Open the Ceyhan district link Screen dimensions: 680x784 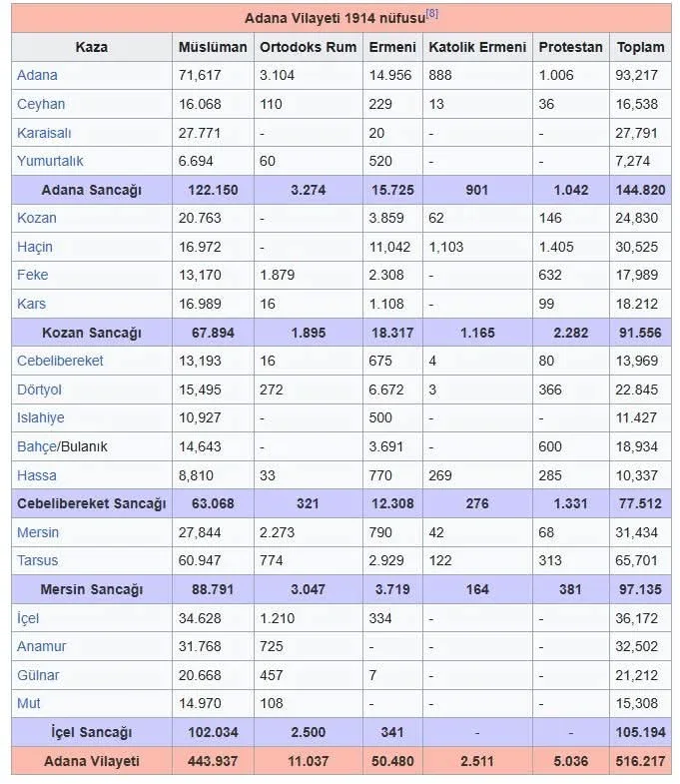[40, 104]
